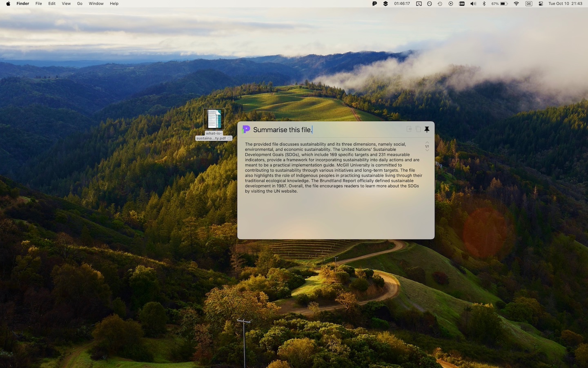Image resolution: width=588 pixels, height=368 pixels.
Task: Open the Window menu
Action: (96, 4)
